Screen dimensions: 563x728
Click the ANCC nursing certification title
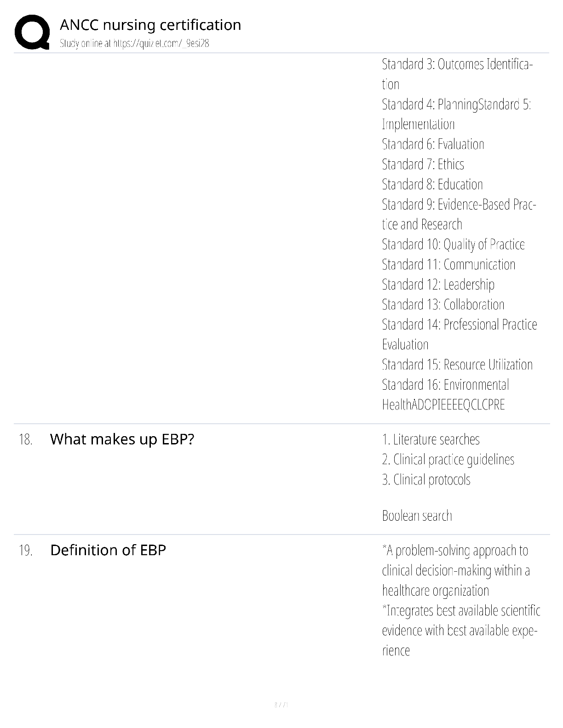[150, 24]
